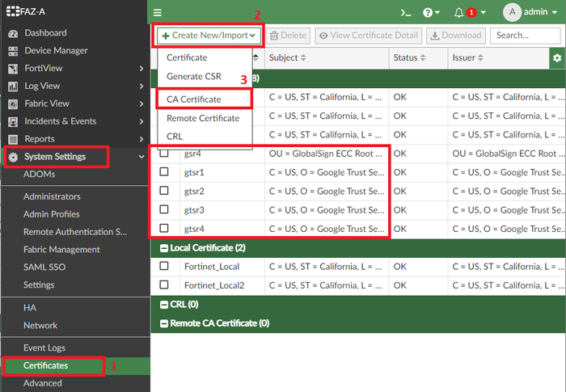Sort by Issuer column arrows
The image size is (566, 392).
pos(480,57)
